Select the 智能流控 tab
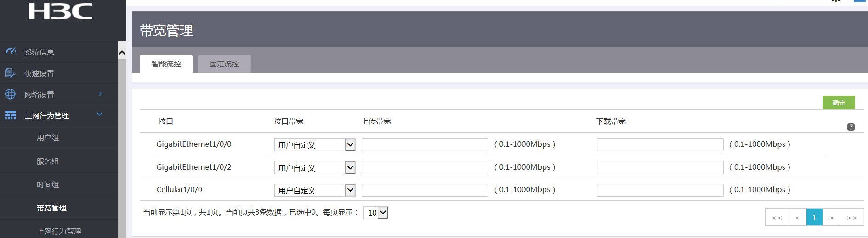Image resolution: width=868 pixels, height=238 pixels. click(x=166, y=64)
